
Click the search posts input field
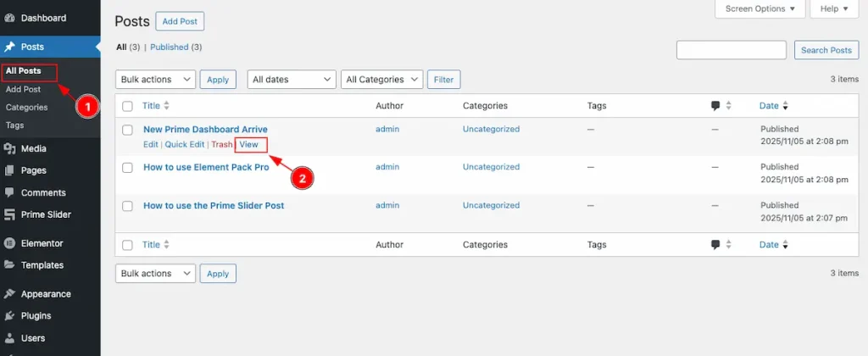(x=732, y=50)
